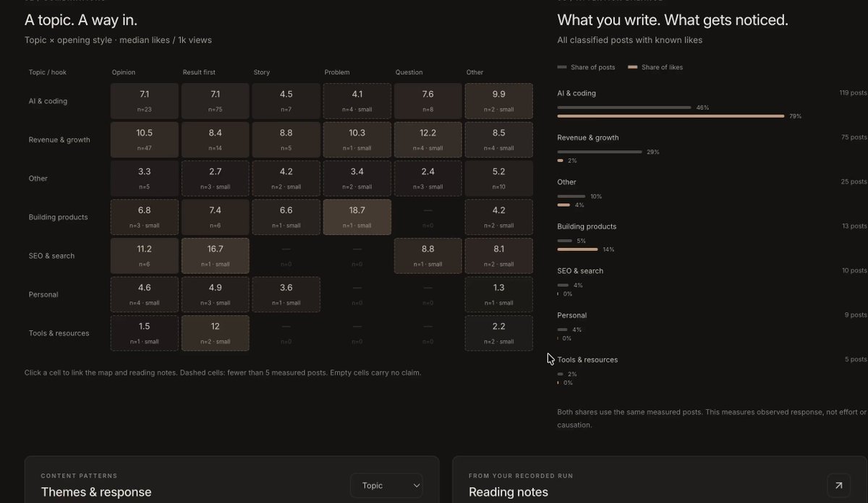Pick the AI & coding Other cell showing 9.9
Viewport: 868px width, 503px height.
tap(499, 101)
